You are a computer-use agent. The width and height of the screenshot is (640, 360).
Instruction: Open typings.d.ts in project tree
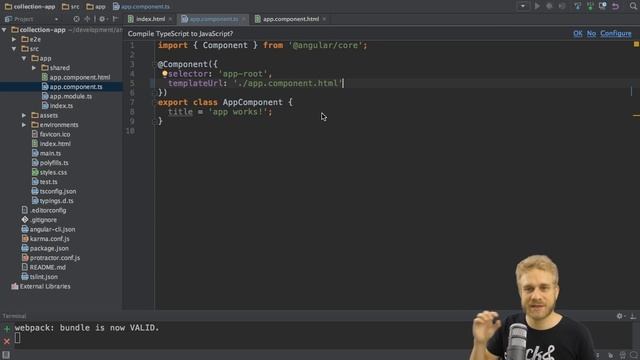[56, 201]
